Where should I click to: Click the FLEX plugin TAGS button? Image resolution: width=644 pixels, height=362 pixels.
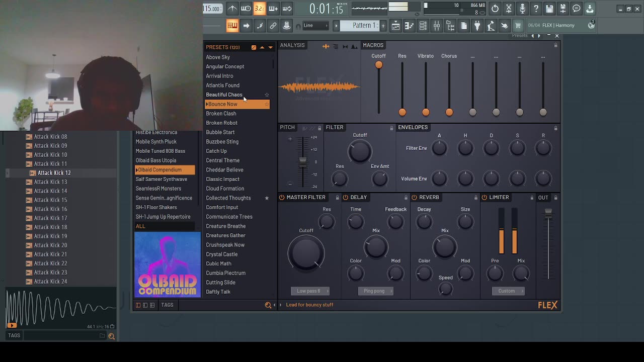pyautogui.click(x=167, y=305)
